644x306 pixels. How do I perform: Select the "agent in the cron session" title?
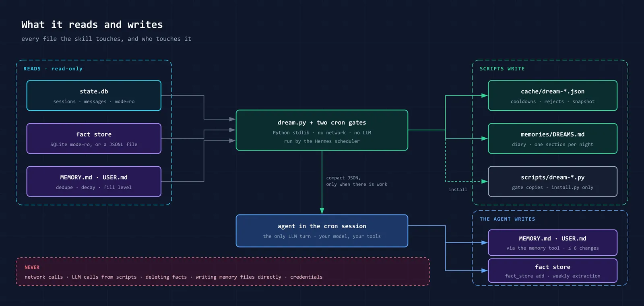pyautogui.click(x=322, y=226)
